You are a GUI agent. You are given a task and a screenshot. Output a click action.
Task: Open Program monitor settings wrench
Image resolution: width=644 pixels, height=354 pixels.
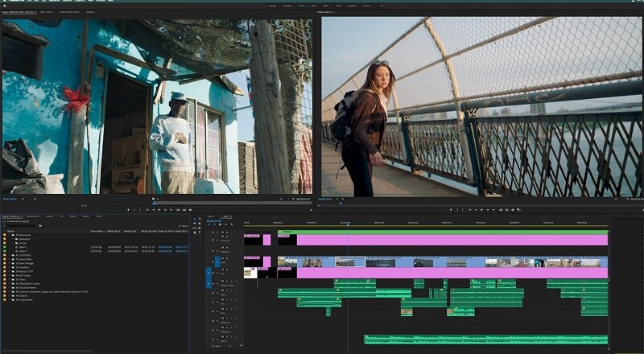[x=628, y=199]
